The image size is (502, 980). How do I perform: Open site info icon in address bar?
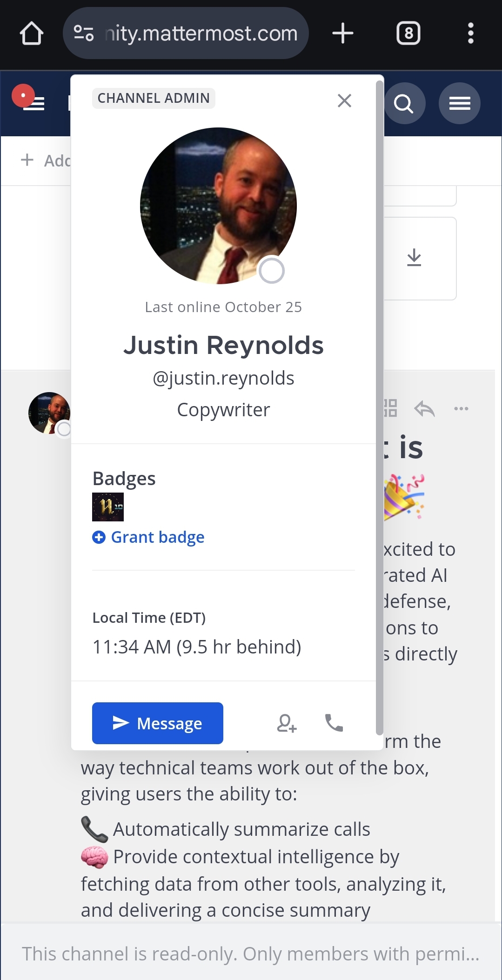[84, 33]
